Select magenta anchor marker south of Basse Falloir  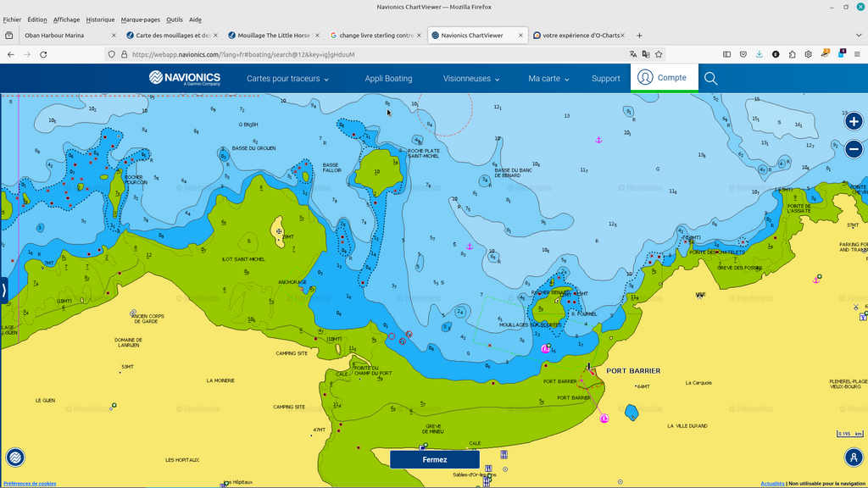[470, 247]
